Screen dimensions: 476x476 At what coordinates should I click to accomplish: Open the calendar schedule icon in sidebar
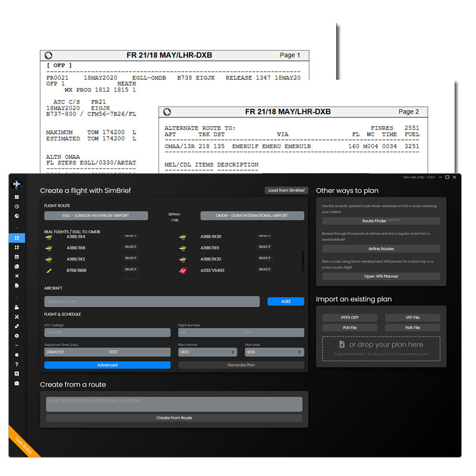(x=17, y=256)
